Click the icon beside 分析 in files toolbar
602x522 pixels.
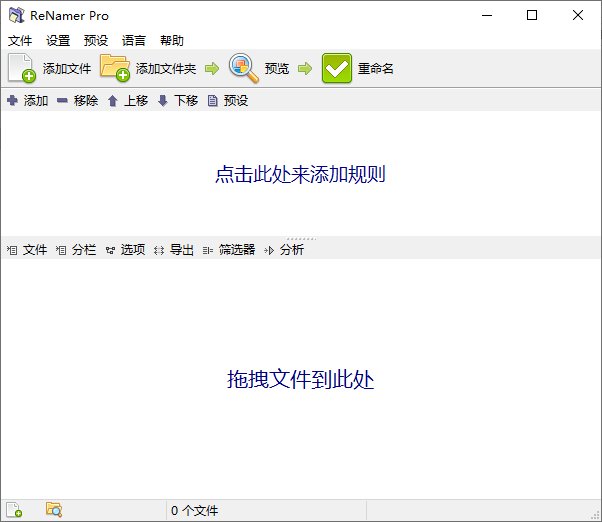269,251
